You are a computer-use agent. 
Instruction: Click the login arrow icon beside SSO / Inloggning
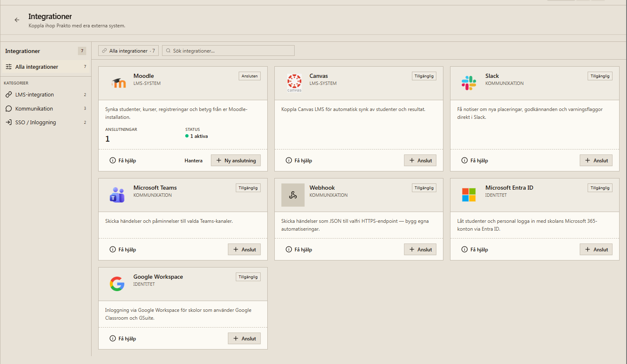click(9, 122)
